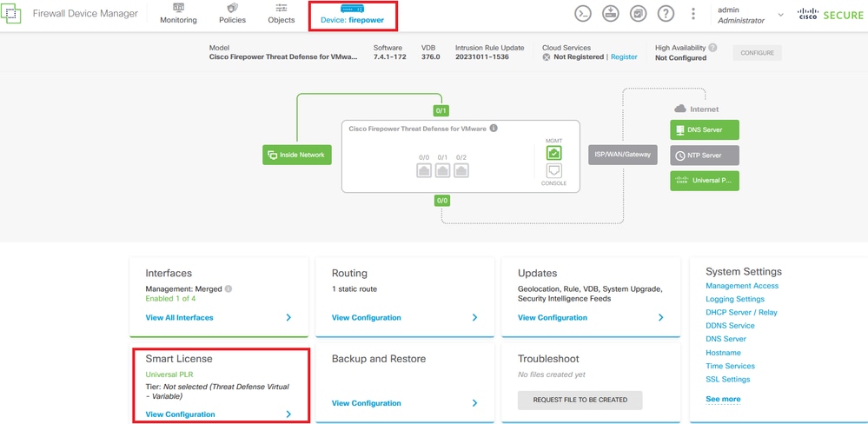Open DHCP Server / Relay link
This screenshot has width=868, height=424.
[741, 312]
